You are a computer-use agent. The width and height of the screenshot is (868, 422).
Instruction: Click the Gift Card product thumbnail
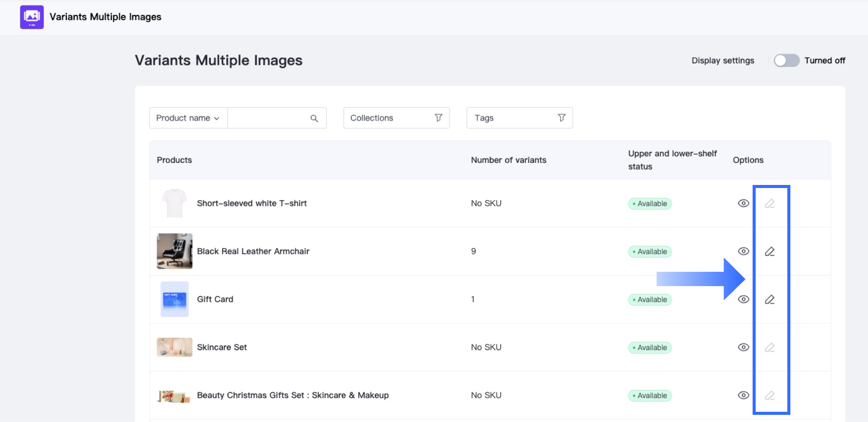coord(175,299)
